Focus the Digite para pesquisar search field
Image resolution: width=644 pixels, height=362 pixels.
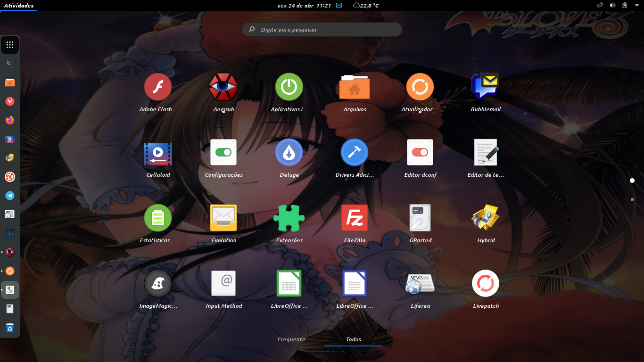point(322,30)
